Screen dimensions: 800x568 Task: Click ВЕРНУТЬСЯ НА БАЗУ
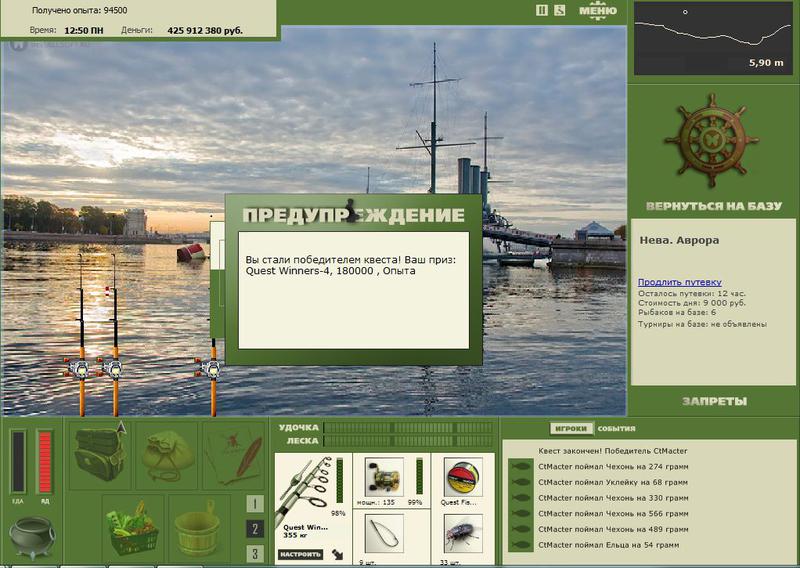pos(714,206)
